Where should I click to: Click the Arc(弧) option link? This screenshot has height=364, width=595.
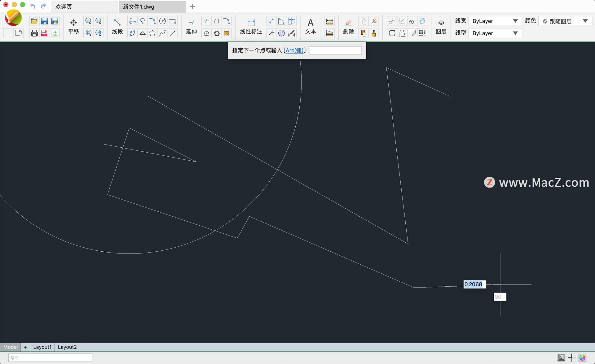tap(294, 50)
